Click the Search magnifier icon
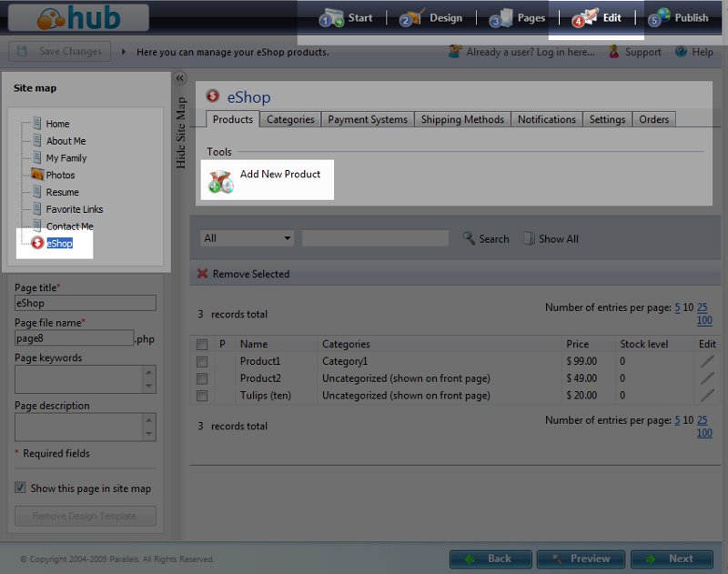The height and width of the screenshot is (574, 728). [x=470, y=238]
